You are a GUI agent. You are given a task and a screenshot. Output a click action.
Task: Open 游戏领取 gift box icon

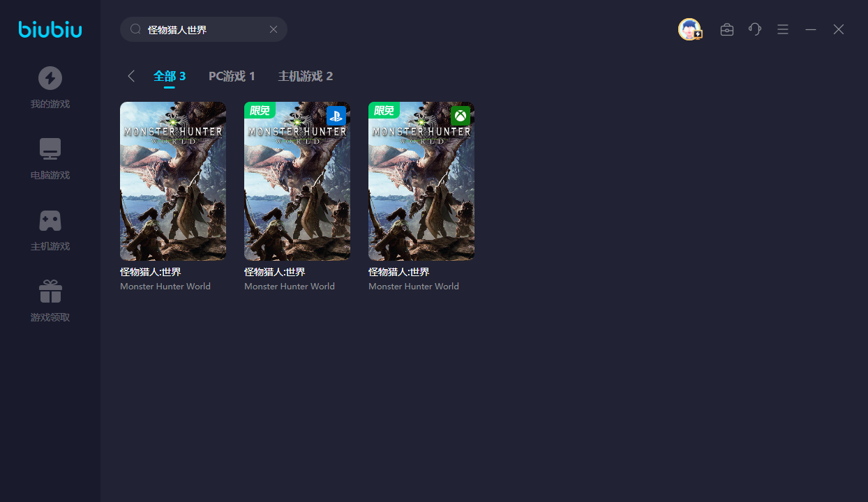(50, 291)
